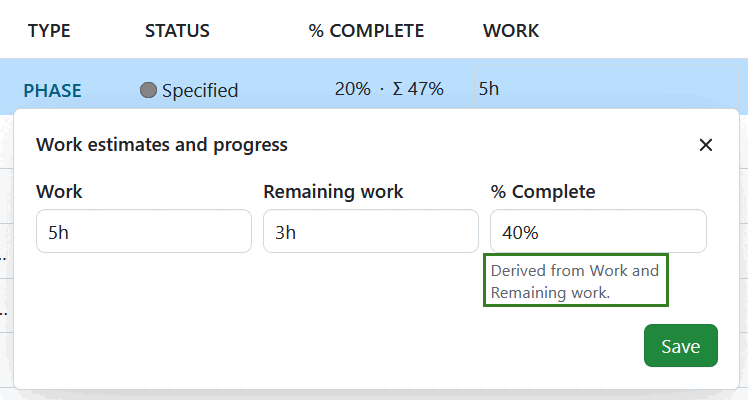Click the Remaining work field label
The image size is (748, 401).
[333, 191]
